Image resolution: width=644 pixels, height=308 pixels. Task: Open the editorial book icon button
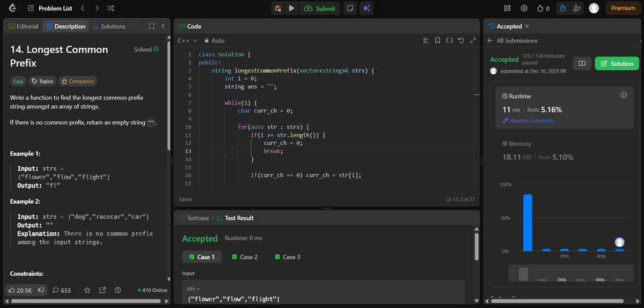coord(582,63)
